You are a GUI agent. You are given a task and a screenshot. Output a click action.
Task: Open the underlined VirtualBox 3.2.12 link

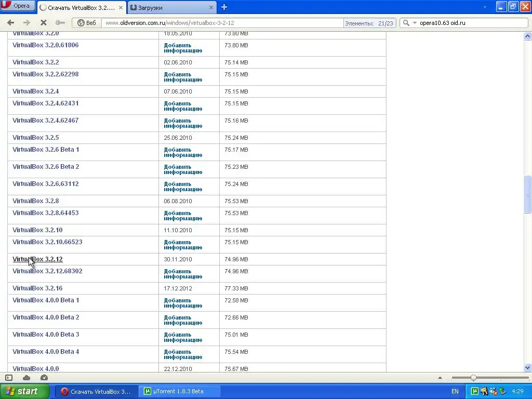[x=37, y=259]
